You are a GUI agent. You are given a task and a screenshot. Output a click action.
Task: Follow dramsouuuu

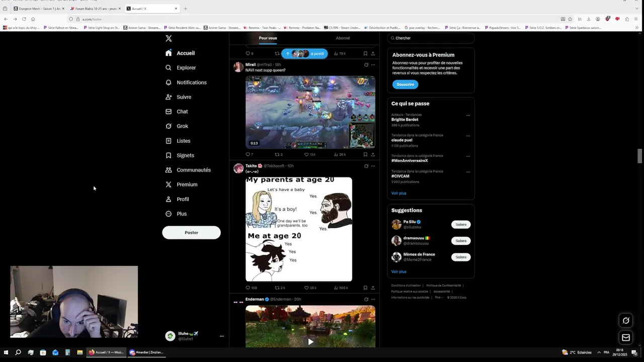click(461, 241)
